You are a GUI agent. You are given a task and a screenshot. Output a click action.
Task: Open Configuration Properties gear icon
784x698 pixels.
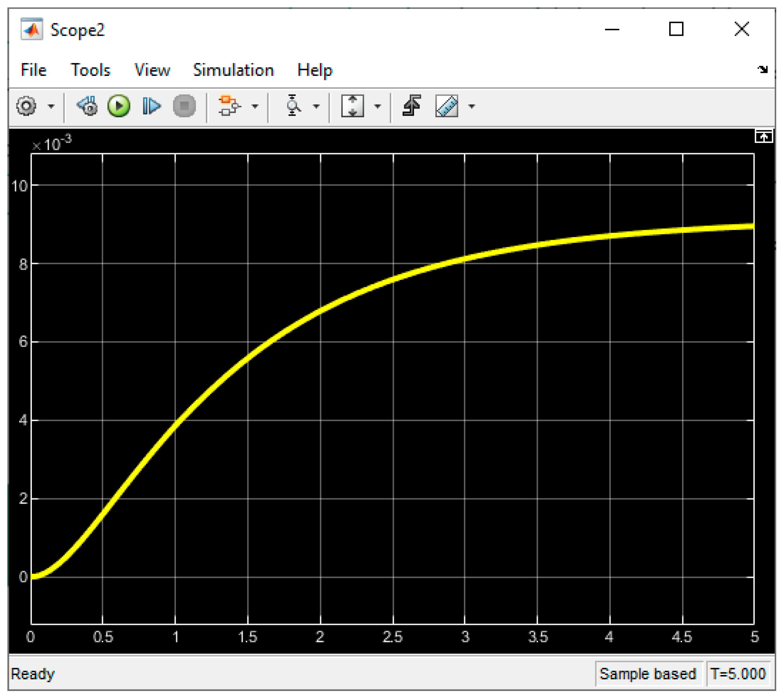[26, 106]
